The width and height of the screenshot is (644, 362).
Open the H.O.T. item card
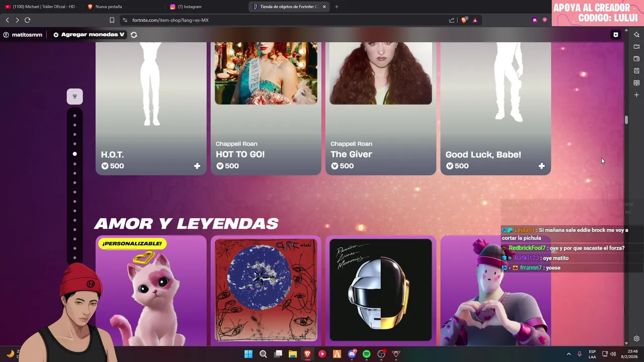151,108
